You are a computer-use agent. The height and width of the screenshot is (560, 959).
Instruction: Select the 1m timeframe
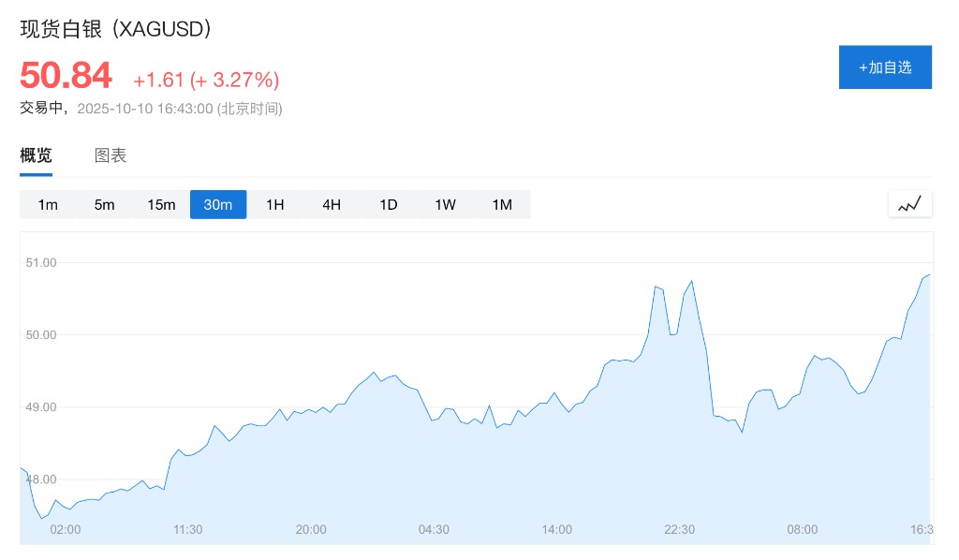coord(48,204)
